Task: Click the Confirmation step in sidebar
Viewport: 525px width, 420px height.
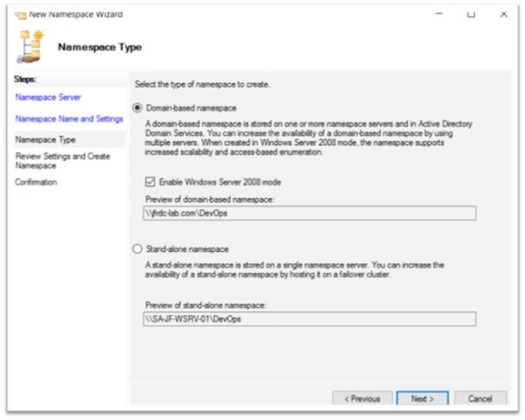Action: [x=36, y=182]
